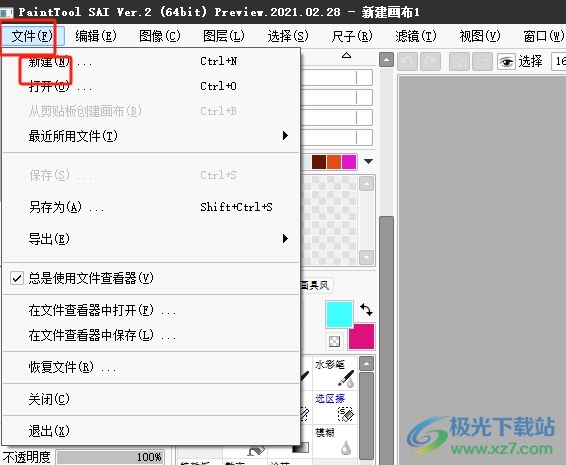The height and width of the screenshot is (465, 566).
Task: Open the 编辑(E) menu
Action: [96, 36]
